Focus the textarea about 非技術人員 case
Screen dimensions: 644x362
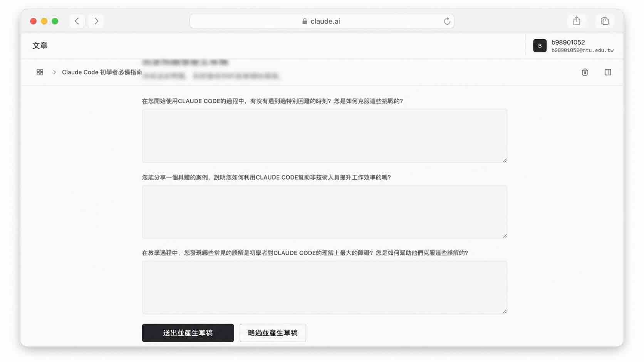[324, 212]
